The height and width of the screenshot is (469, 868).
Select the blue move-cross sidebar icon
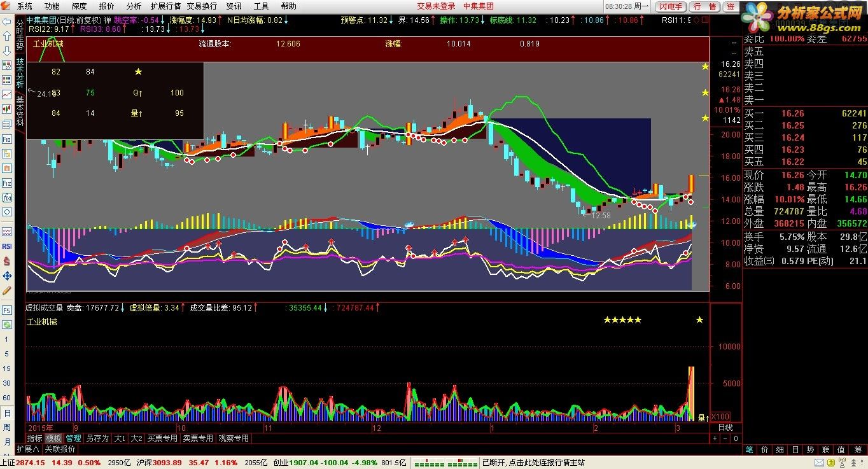pos(7,276)
